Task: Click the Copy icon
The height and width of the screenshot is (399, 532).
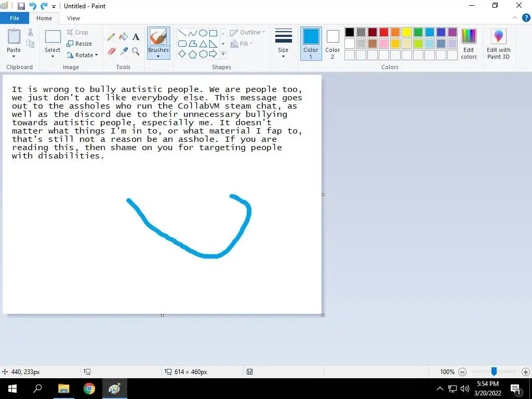Action: pyautogui.click(x=31, y=44)
